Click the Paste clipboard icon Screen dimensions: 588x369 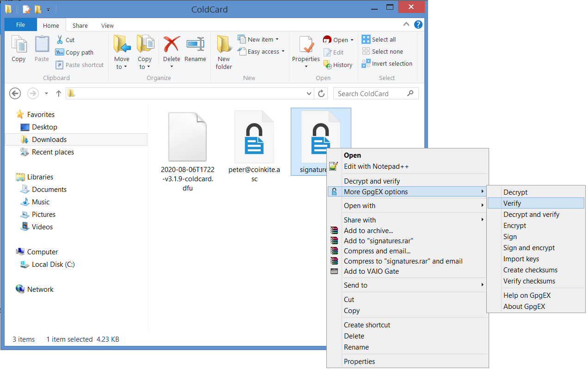42,45
